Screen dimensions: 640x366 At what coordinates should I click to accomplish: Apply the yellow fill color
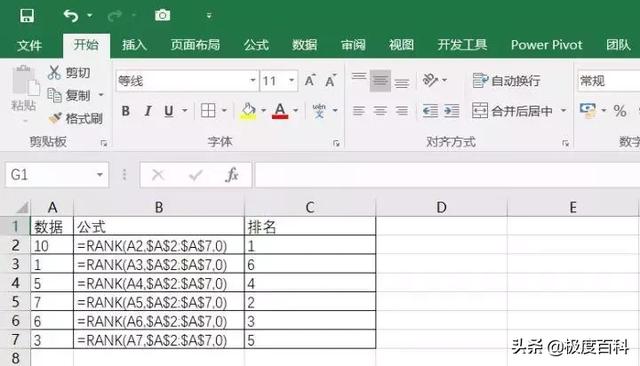(x=249, y=111)
